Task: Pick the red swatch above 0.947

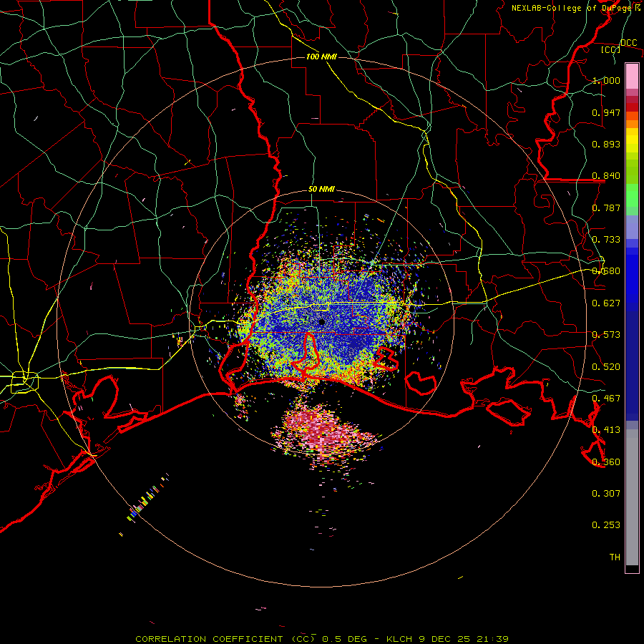Action: (x=632, y=107)
